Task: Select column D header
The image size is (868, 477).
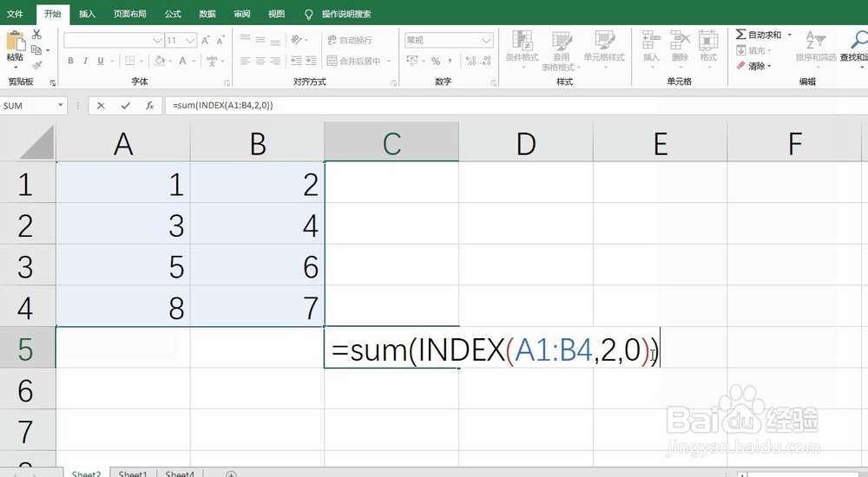Action: (526, 142)
